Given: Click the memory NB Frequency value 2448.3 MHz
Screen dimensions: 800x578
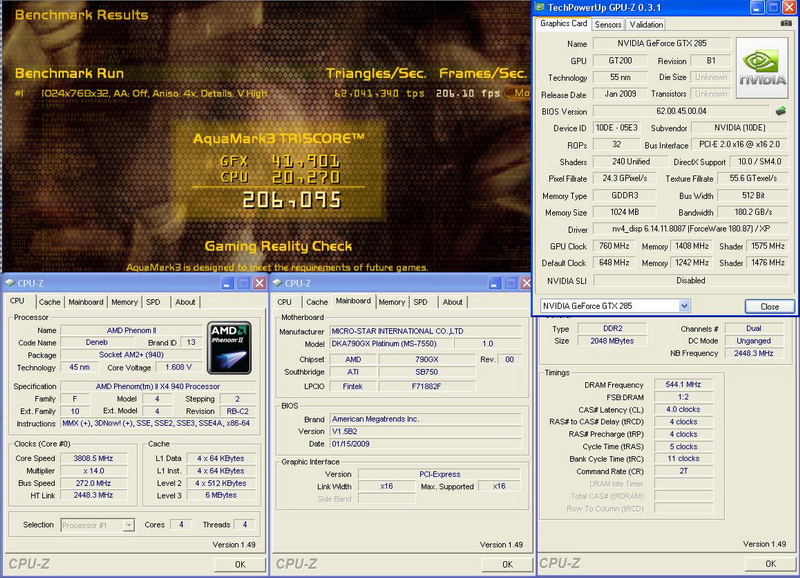Looking at the screenshot, I should tap(753, 353).
